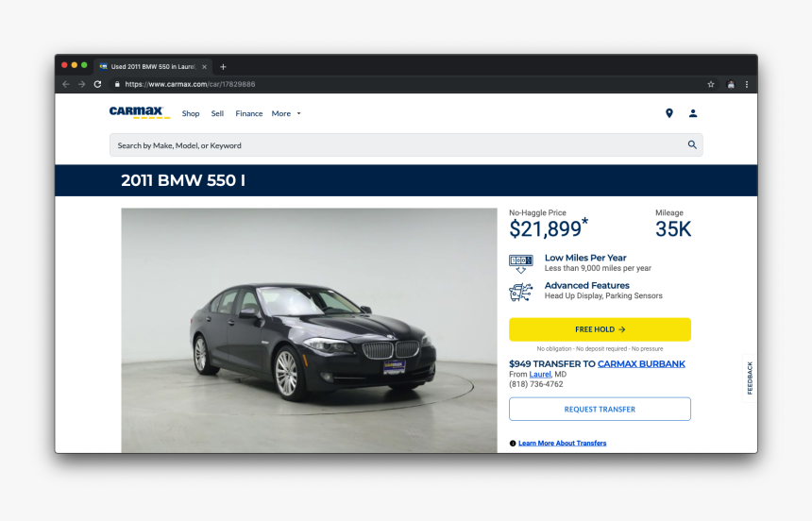Open the FEEDBACK side tab
The image size is (812, 521).
click(x=750, y=378)
